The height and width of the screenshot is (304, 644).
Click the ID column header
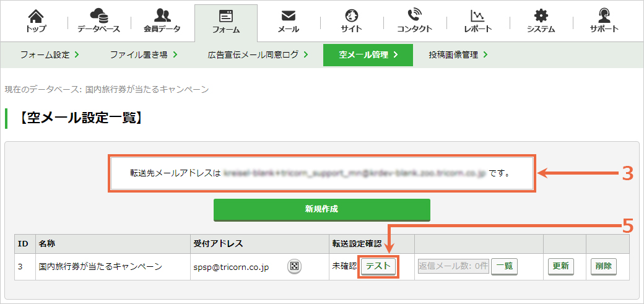click(x=25, y=244)
